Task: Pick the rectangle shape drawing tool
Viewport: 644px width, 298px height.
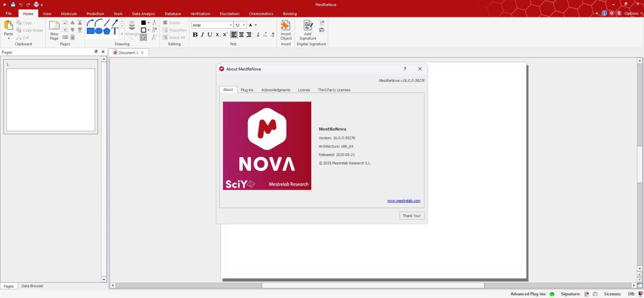Action: 91,31
